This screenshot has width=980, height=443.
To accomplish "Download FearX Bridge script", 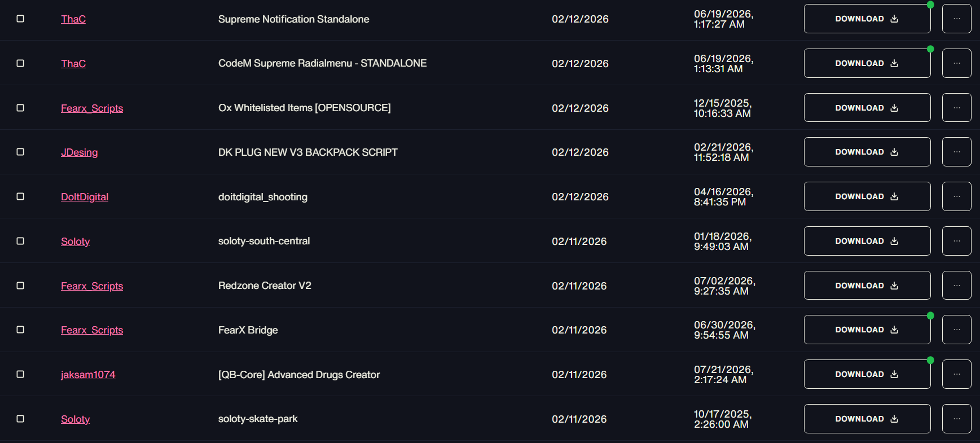I will tap(867, 330).
